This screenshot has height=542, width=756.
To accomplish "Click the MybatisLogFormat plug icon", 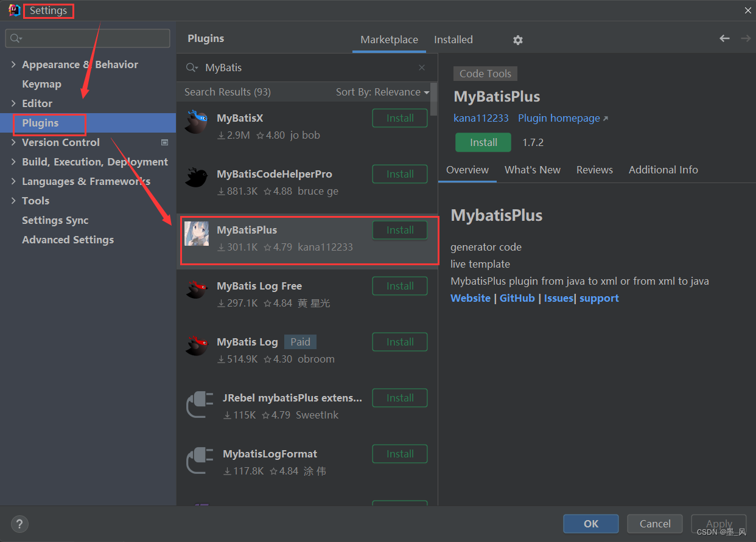I will click(x=200, y=461).
